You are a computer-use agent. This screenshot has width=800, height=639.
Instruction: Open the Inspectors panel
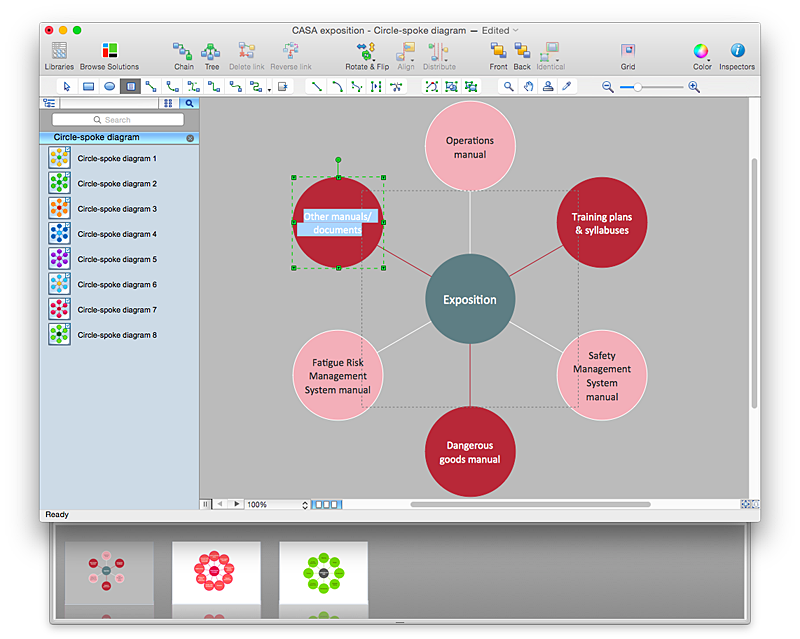pos(736,50)
